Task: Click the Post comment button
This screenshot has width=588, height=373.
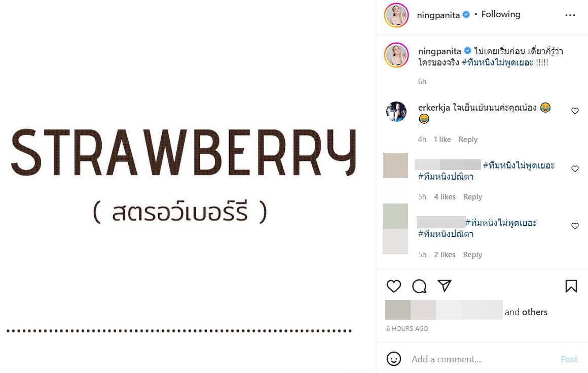Action: point(569,359)
